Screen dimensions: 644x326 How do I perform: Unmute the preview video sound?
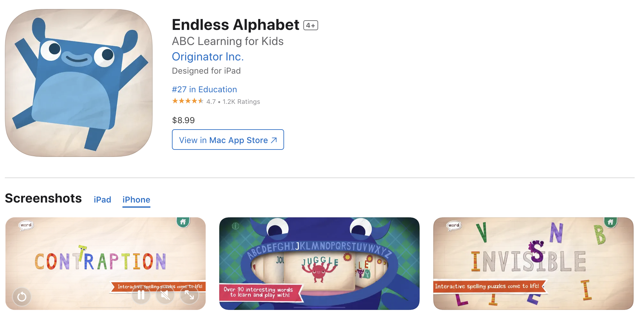[x=165, y=295]
